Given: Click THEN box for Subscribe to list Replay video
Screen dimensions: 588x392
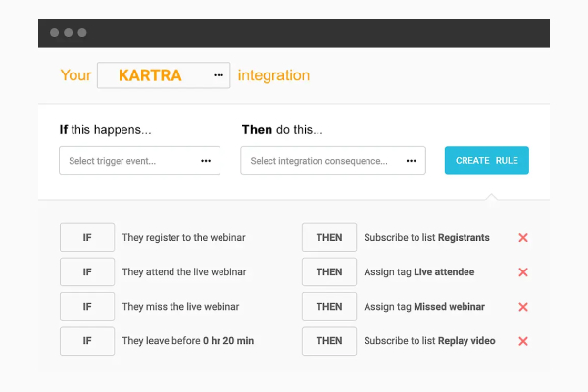Looking at the screenshot, I should click(x=329, y=341).
